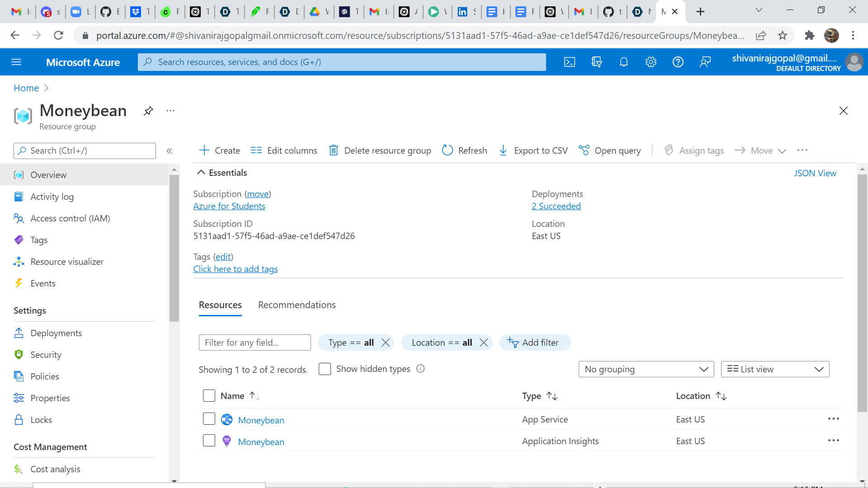Open portal settings gear icon
868x488 pixels.
tap(651, 62)
